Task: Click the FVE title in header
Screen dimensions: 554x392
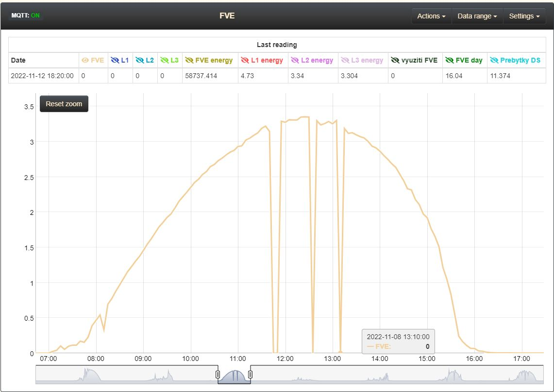Action: click(x=227, y=16)
